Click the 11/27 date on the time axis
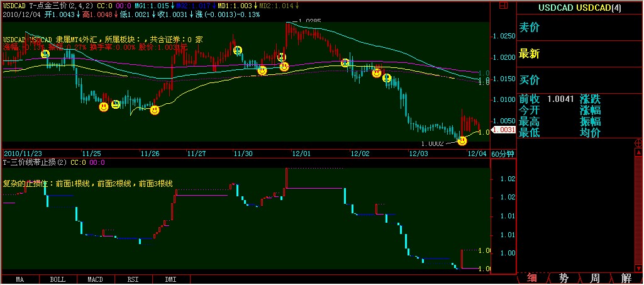The image size is (644, 285). click(x=196, y=154)
